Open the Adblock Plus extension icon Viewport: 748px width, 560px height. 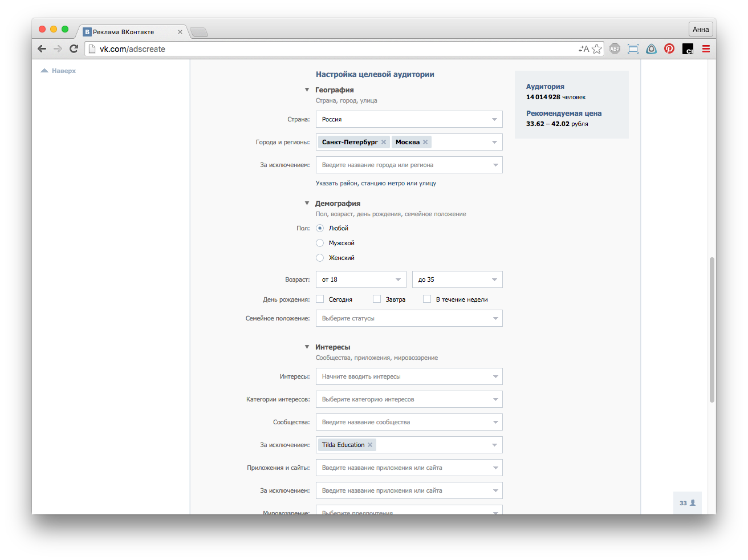(615, 49)
